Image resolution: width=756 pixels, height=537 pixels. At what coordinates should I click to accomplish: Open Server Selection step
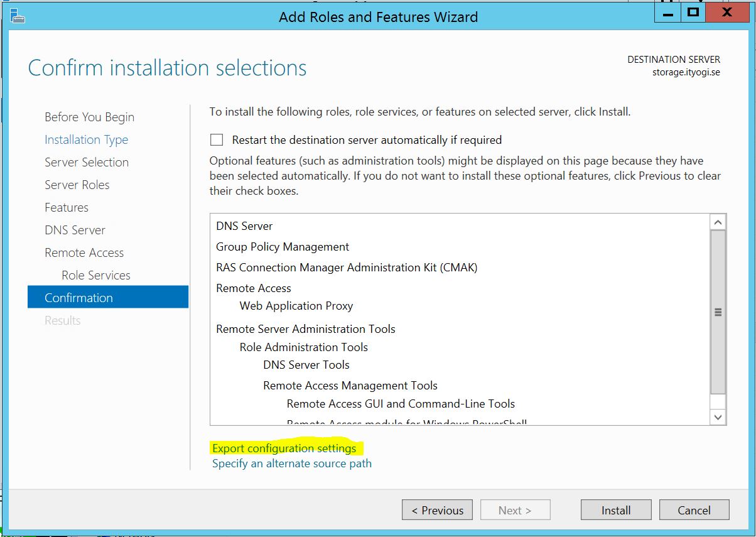(x=87, y=162)
